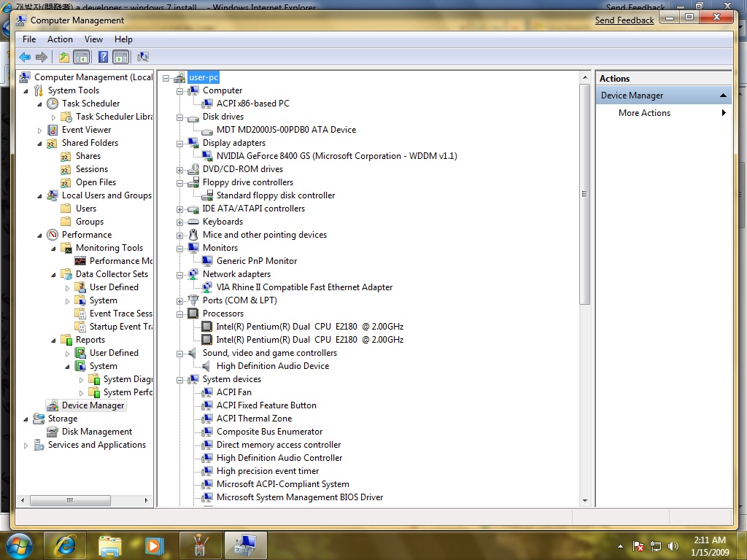Click the Up one level folder icon
Screen dimensions: 747x560
click(x=64, y=58)
